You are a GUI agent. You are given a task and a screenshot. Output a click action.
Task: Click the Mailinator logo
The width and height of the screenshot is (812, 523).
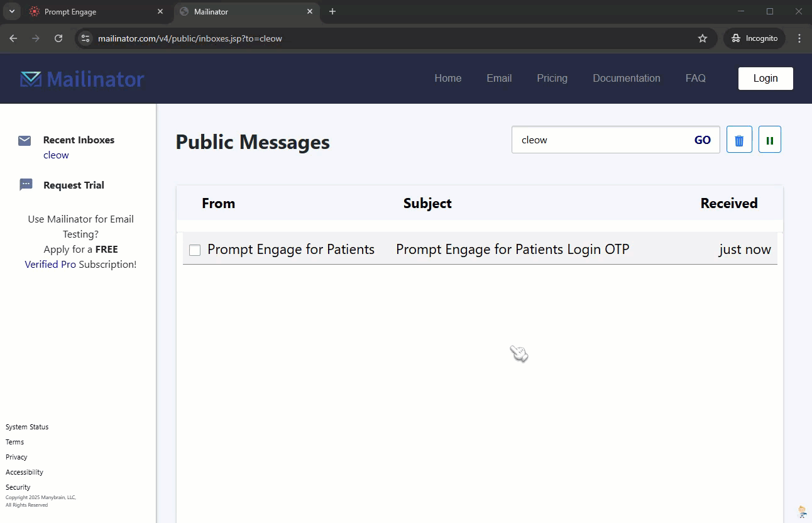pyautogui.click(x=82, y=79)
